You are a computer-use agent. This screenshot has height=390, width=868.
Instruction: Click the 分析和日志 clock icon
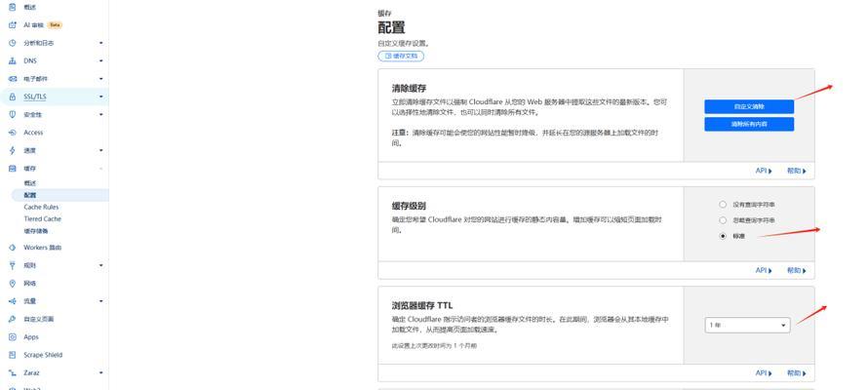pos(12,43)
